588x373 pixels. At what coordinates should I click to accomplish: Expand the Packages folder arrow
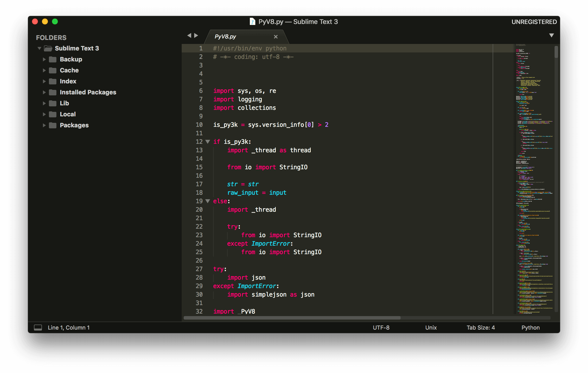click(x=44, y=125)
